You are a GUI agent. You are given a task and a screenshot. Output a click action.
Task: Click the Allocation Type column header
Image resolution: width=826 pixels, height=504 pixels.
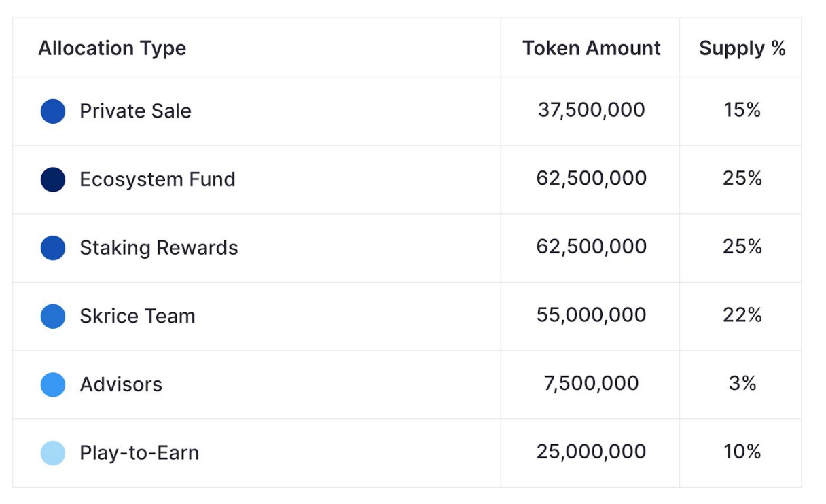pos(112,48)
